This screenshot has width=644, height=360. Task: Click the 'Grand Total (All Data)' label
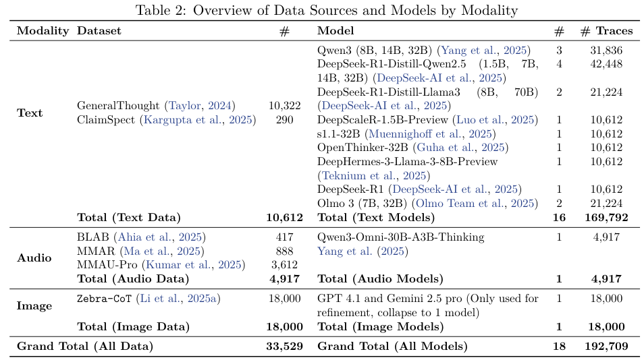85,347
